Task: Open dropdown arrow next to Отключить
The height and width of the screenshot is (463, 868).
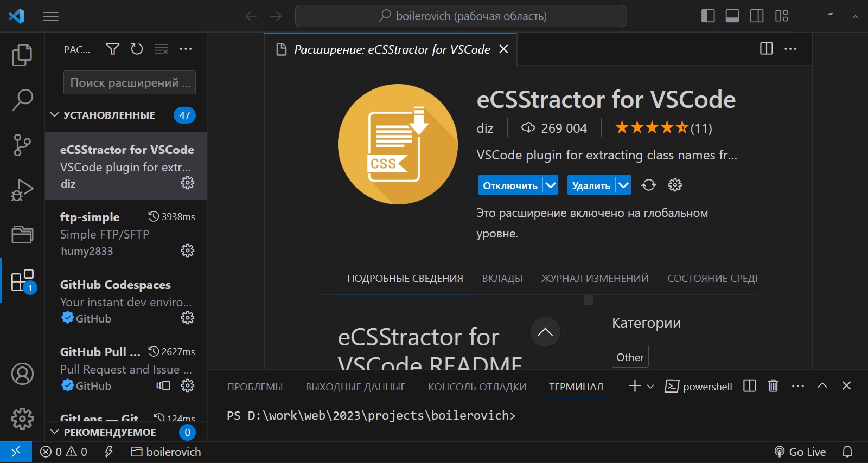Action: coord(551,185)
